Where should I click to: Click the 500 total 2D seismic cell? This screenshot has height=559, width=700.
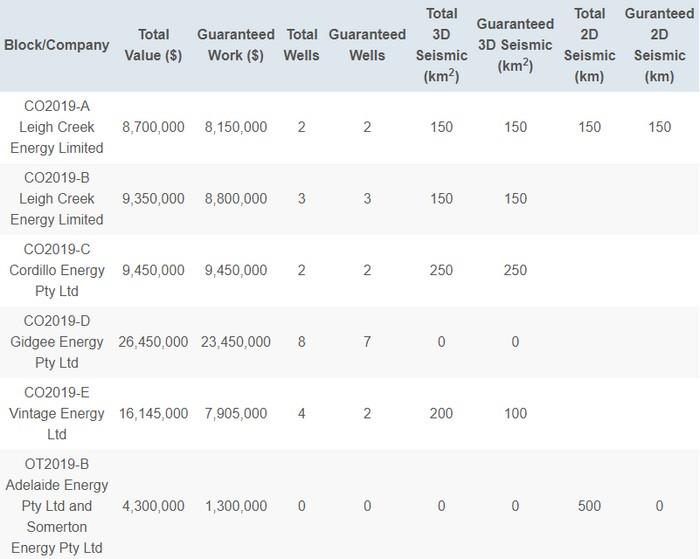[589, 506]
